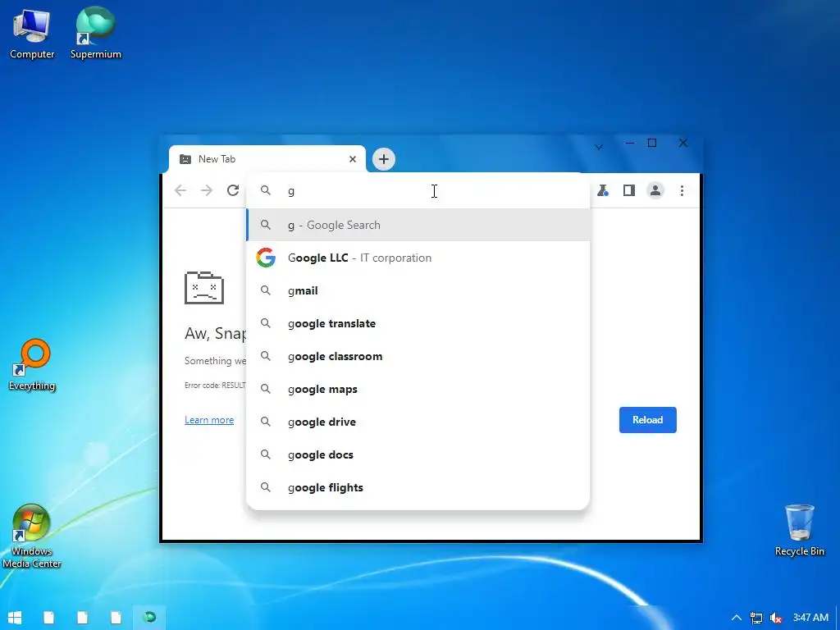Select Windows Media Center desktop shortcut
This screenshot has height=630, width=840.
[31, 536]
